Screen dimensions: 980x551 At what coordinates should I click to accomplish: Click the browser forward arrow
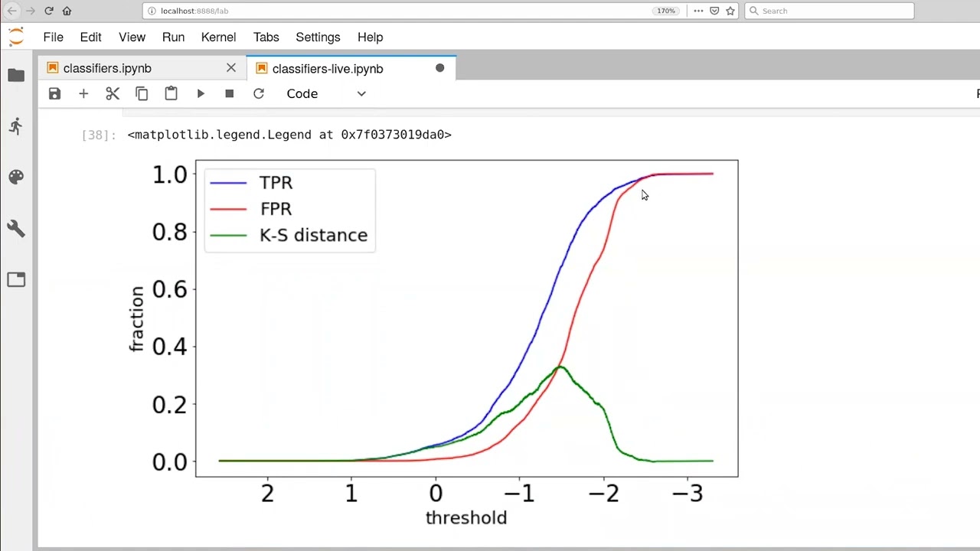tap(31, 11)
